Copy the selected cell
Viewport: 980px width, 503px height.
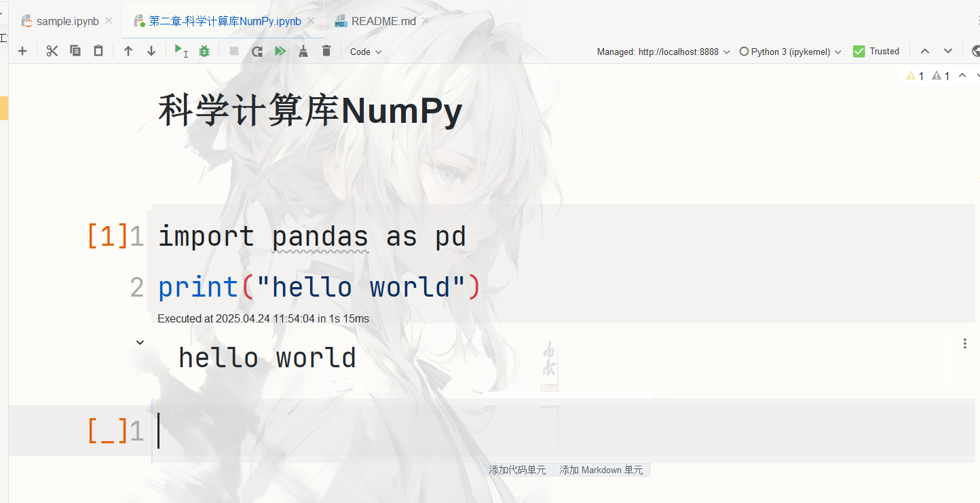tap(75, 51)
